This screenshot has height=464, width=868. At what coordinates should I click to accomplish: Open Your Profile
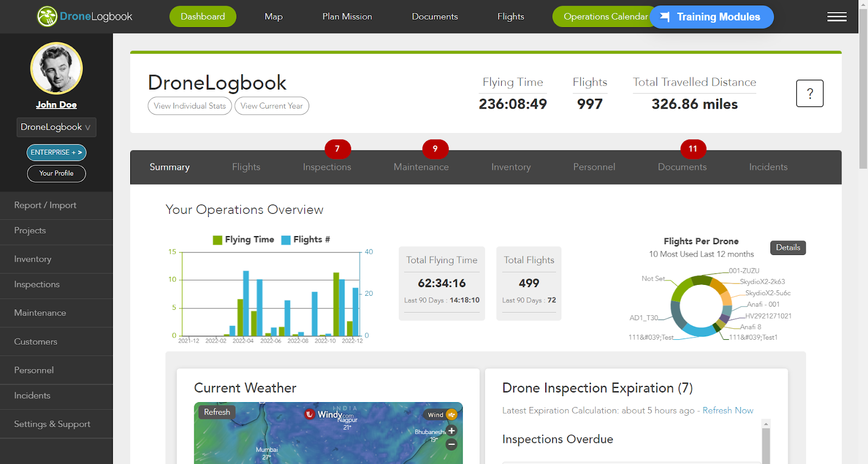click(x=56, y=173)
